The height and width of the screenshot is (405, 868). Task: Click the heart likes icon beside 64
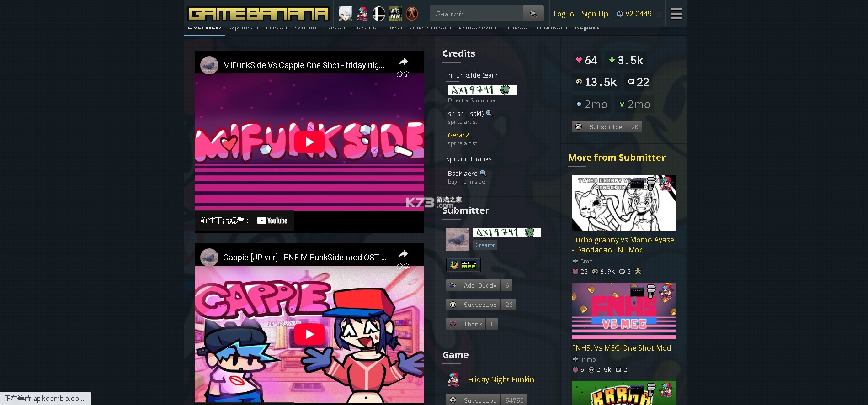pyautogui.click(x=579, y=60)
